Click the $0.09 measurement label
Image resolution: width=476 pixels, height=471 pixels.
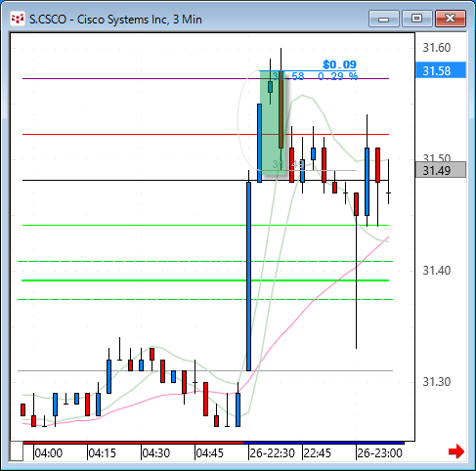click(339, 64)
